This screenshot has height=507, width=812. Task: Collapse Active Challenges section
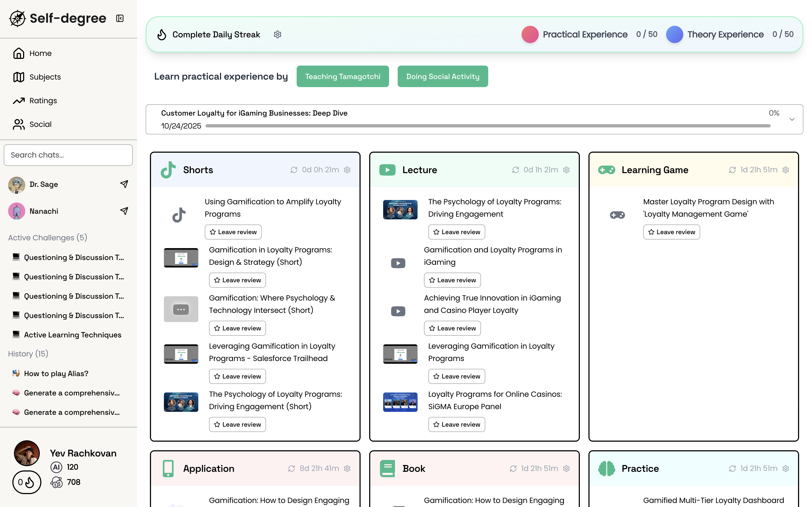(x=47, y=237)
